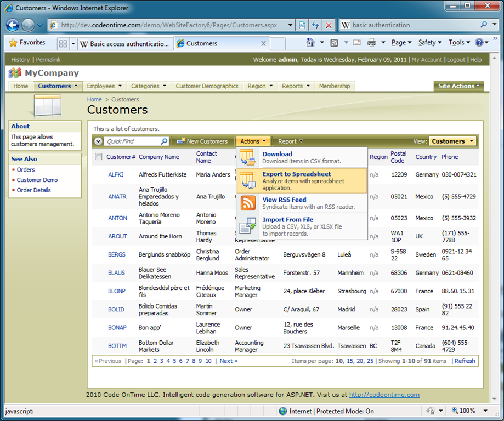Open the ALFKI customer link

(x=116, y=174)
